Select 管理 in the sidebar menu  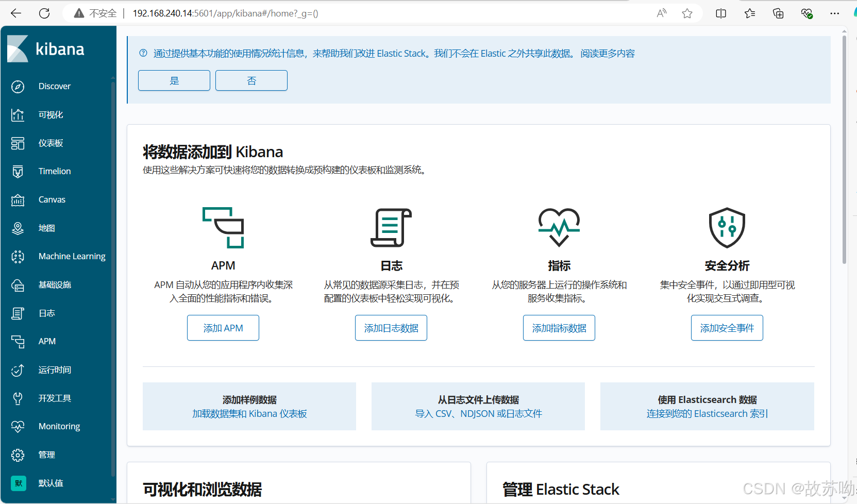[x=47, y=455]
